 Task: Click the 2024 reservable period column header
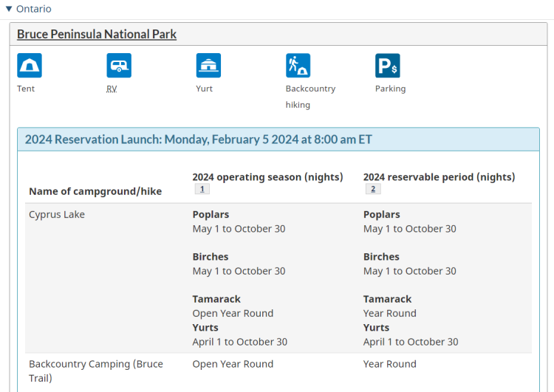pyautogui.click(x=439, y=177)
